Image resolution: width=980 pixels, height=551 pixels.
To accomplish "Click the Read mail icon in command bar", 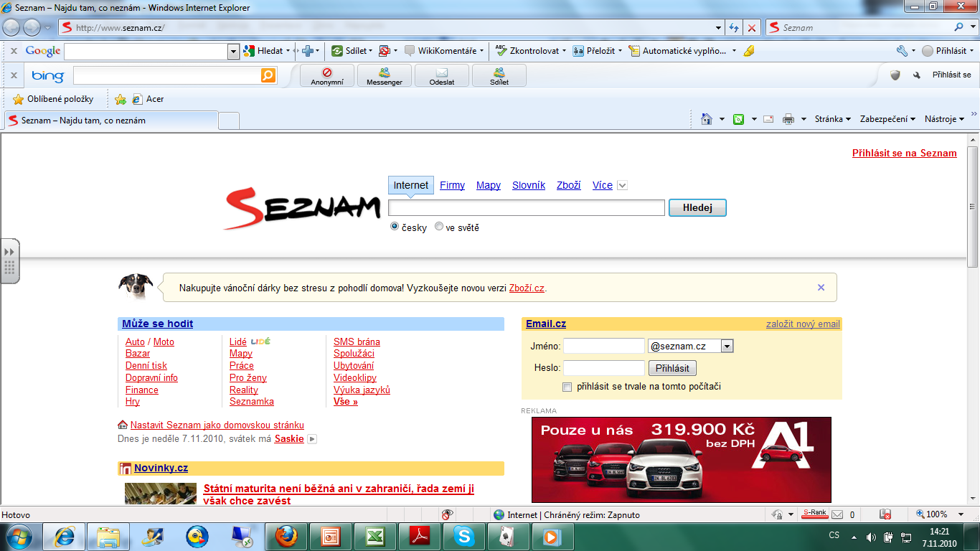I will click(x=768, y=119).
